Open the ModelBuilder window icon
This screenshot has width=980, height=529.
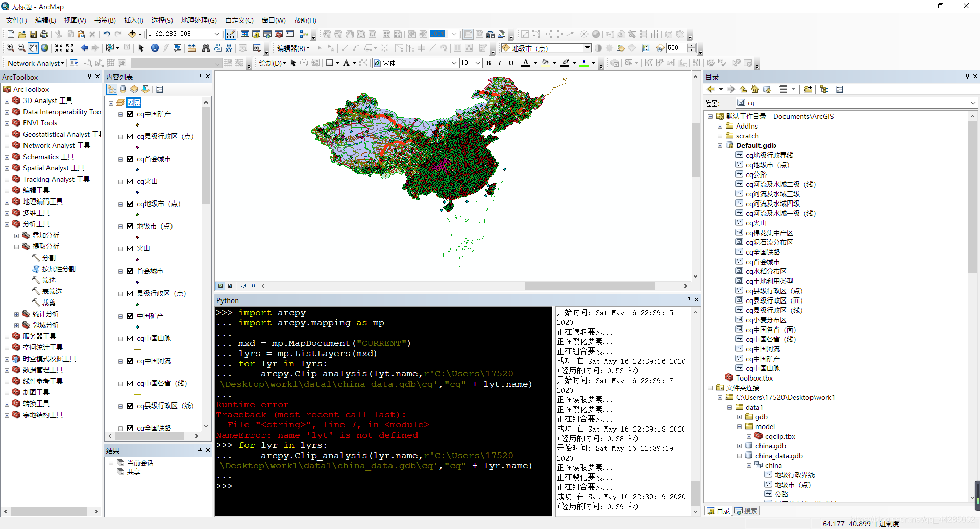pos(304,34)
